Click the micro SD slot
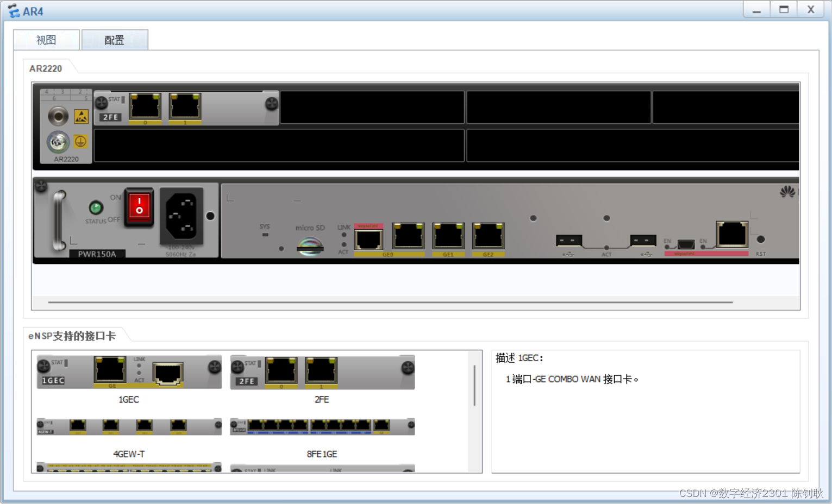 pos(310,245)
